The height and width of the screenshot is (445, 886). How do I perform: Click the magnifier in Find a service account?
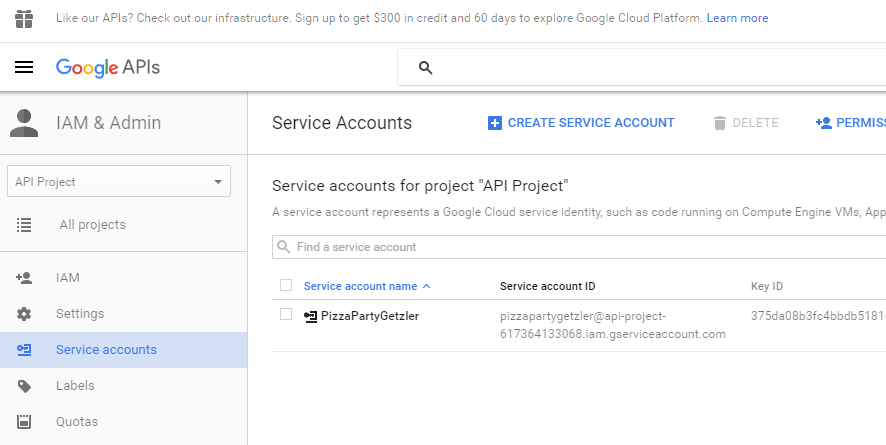(x=284, y=247)
